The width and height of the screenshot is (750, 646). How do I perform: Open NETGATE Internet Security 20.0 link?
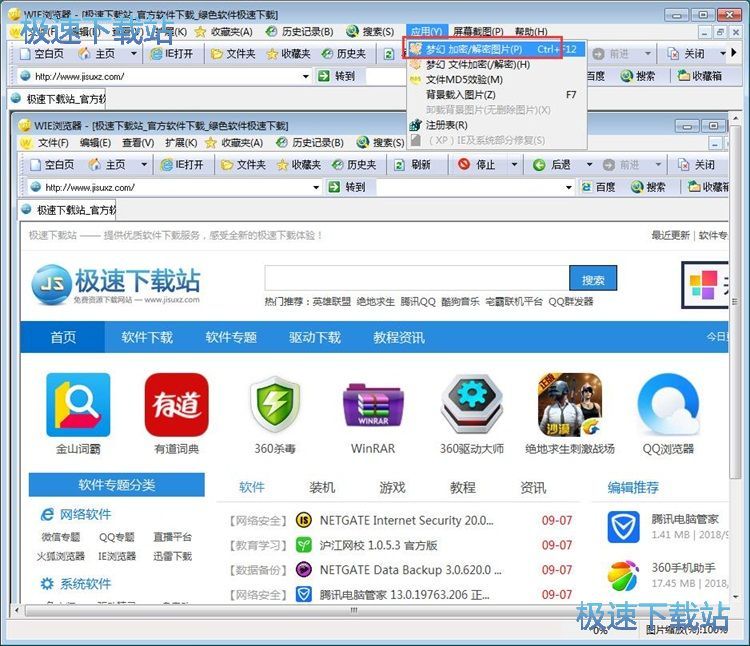(407, 520)
